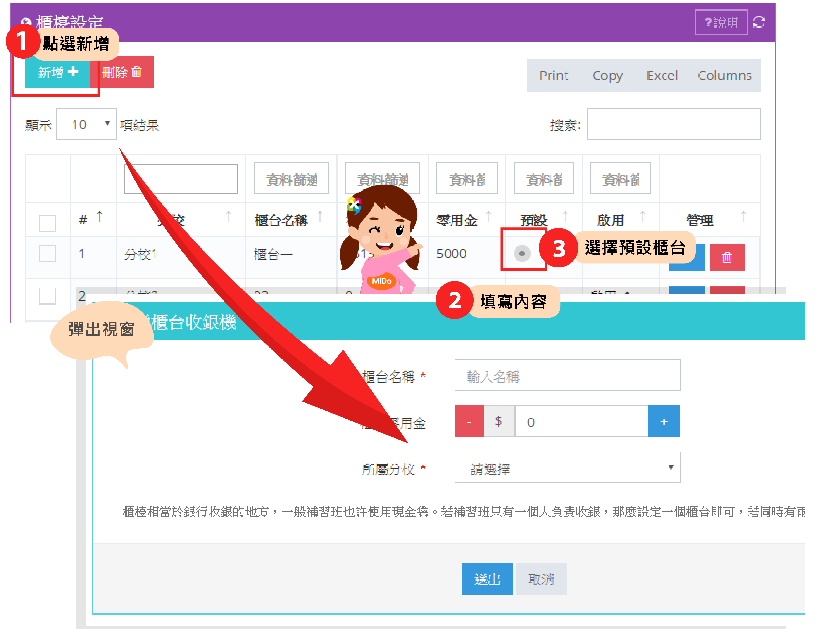The height and width of the screenshot is (629, 840).
Task: Submit the form with 送出
Action: (487, 579)
